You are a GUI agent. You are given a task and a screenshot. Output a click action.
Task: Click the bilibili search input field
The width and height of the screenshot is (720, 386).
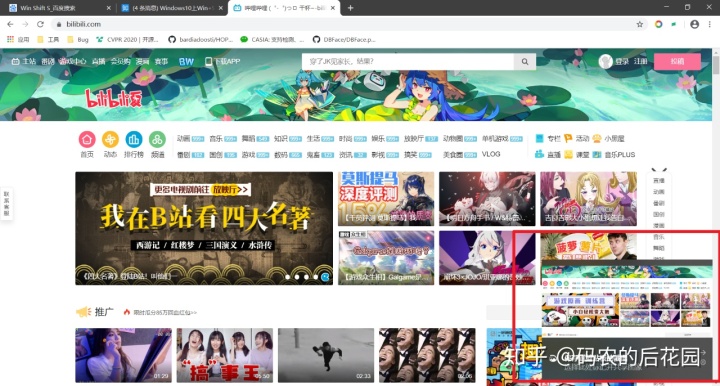[408, 62]
